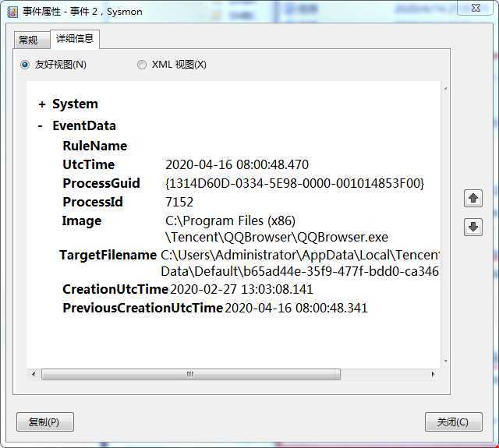Select the CreationUtcTime value 2020-02-27 13:03:08.141

[x=242, y=289]
